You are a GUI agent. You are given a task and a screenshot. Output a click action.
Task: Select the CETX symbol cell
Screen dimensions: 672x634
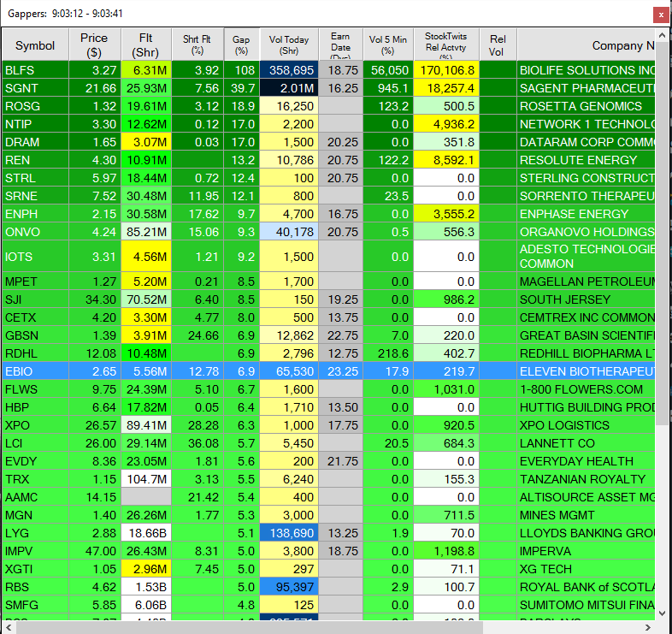click(35, 317)
